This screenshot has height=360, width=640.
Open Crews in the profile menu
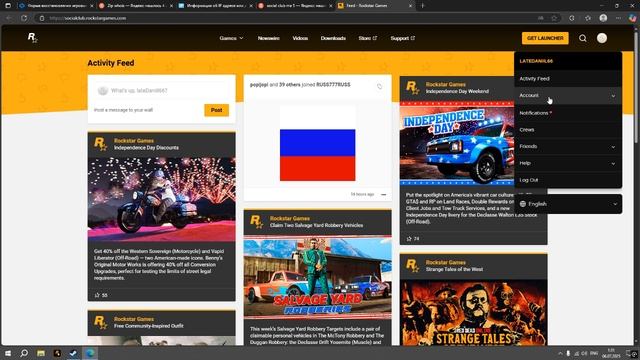click(x=568, y=129)
